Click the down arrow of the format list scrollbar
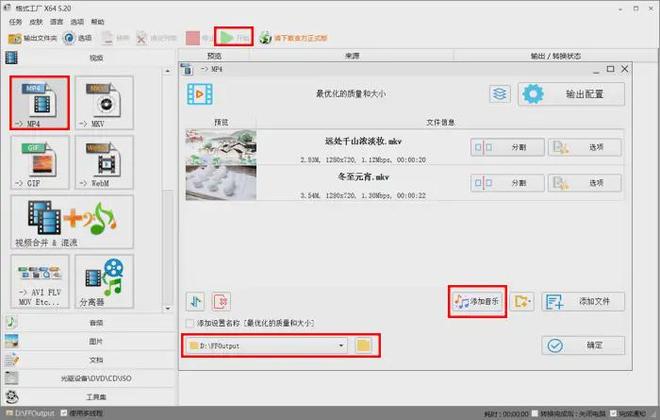The width and height of the screenshot is (660, 420). 168,308
